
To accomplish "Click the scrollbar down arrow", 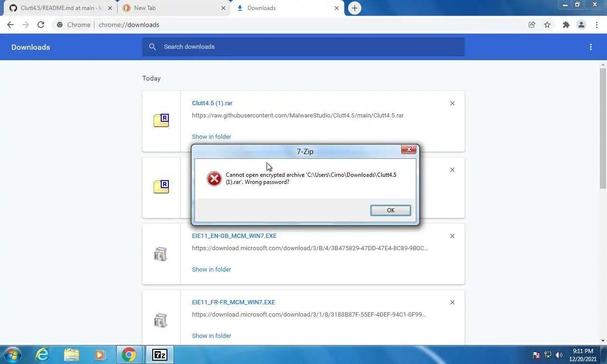I will coord(603,341).
